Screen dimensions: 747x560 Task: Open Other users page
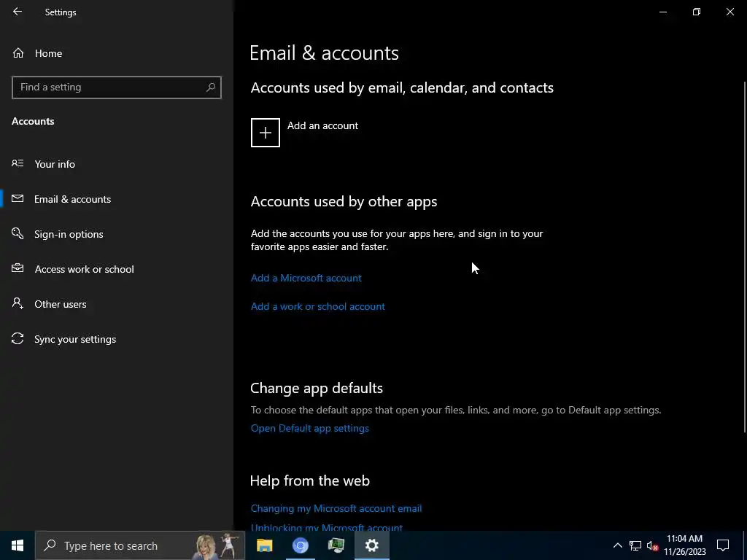[x=60, y=304]
